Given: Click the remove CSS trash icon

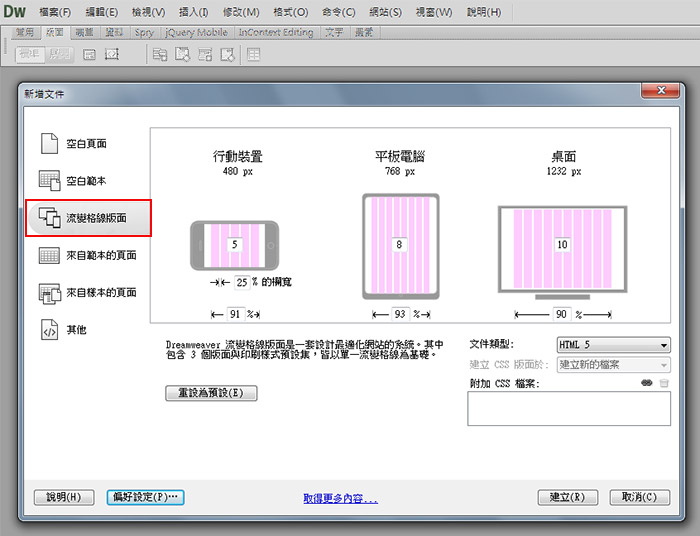Looking at the screenshot, I should 664,383.
